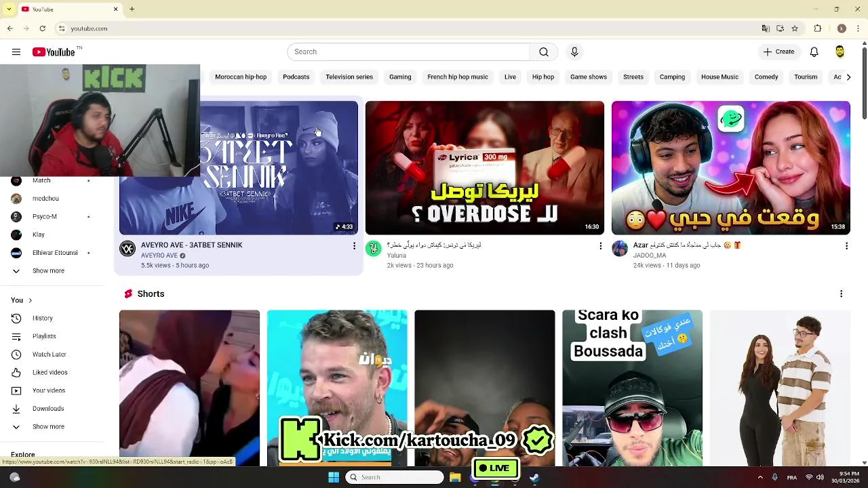This screenshot has width=868, height=488.
Task: Play the Azar video thumbnail
Action: (731, 168)
